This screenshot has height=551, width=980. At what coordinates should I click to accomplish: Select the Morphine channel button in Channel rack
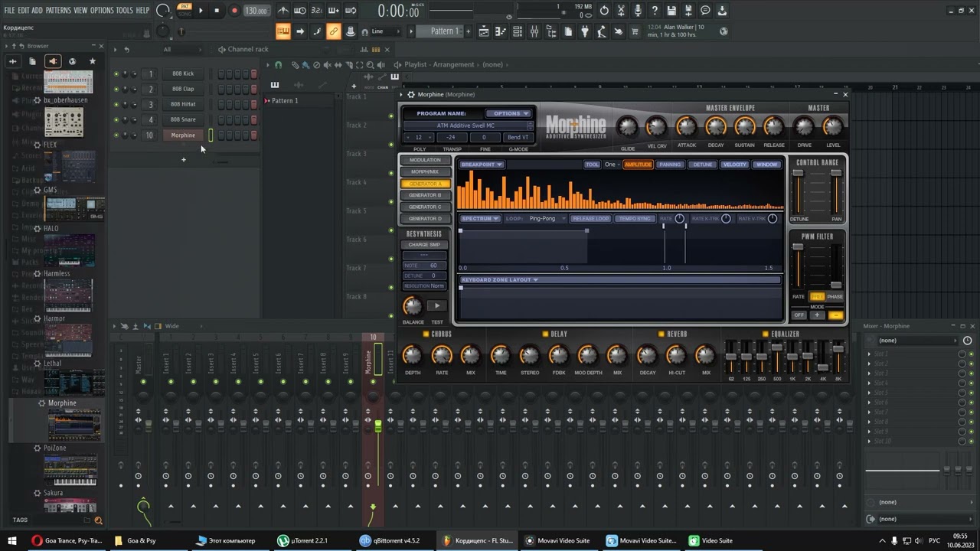[183, 135]
